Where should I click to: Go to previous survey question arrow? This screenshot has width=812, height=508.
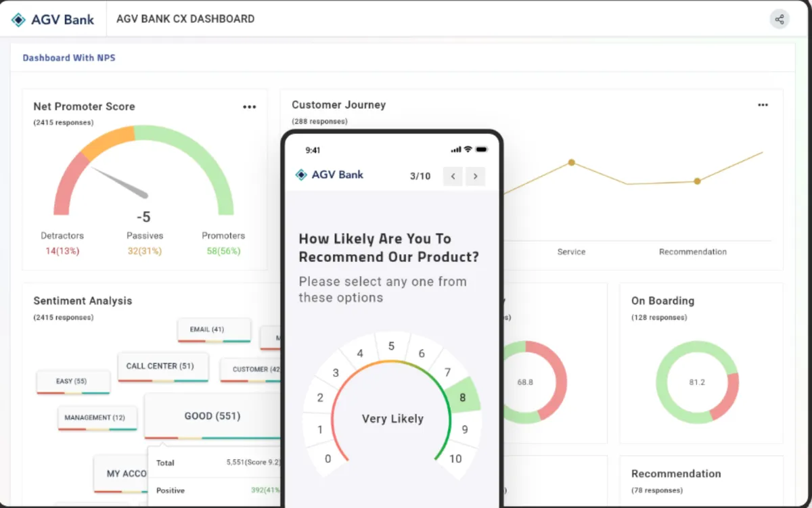click(x=453, y=177)
